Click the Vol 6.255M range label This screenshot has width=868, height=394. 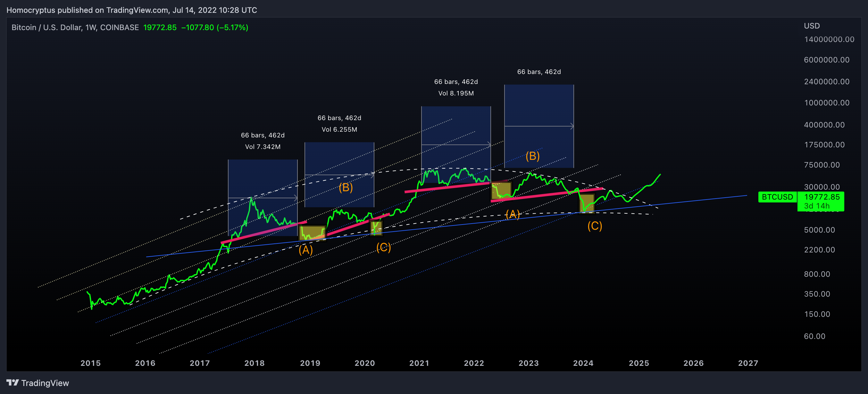[x=339, y=130]
